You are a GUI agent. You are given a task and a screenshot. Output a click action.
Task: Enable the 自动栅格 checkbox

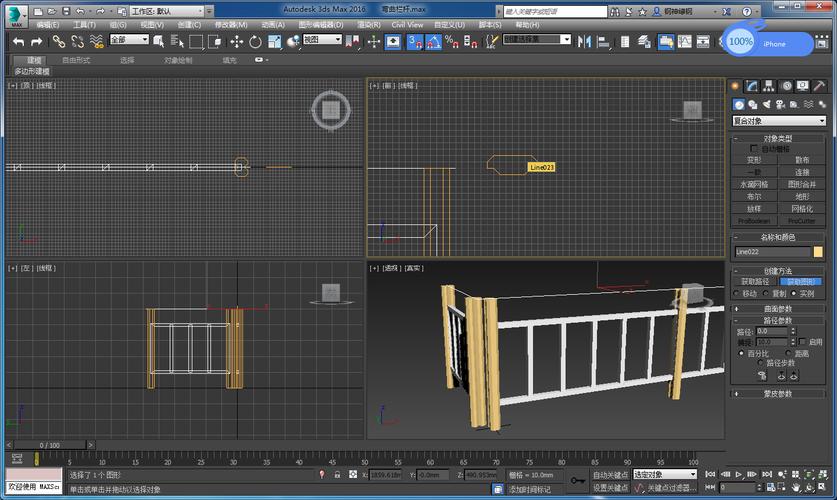tap(755, 148)
